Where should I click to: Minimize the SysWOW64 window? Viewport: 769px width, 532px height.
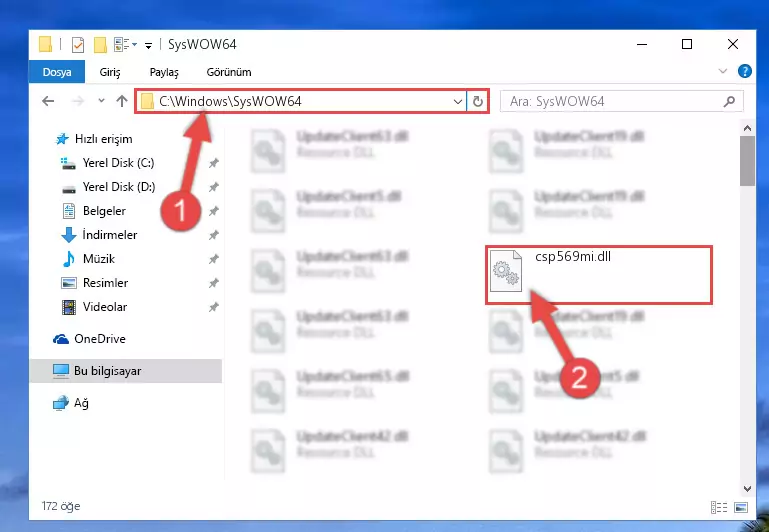pyautogui.click(x=641, y=44)
